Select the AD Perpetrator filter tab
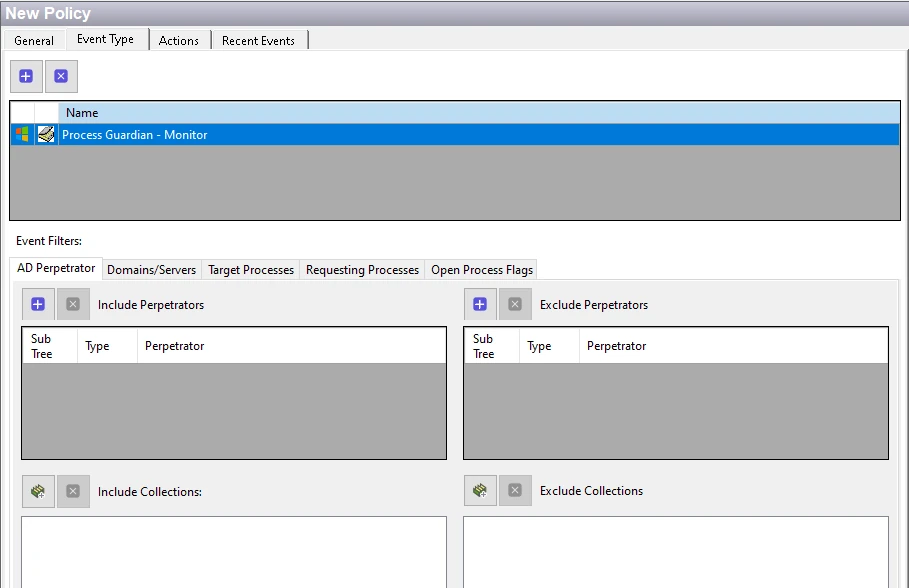909x588 pixels. coord(56,268)
